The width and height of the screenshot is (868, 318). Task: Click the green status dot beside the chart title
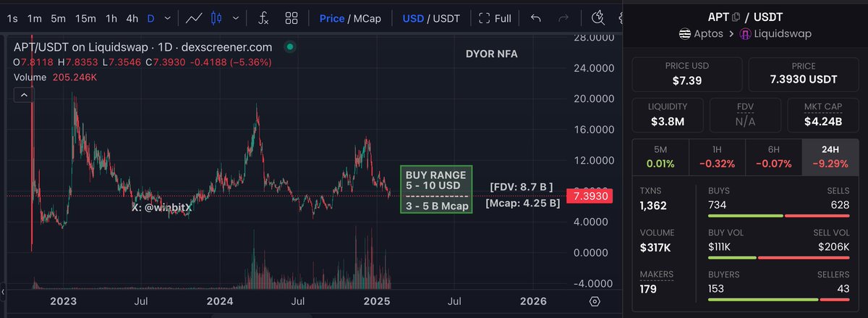(289, 47)
